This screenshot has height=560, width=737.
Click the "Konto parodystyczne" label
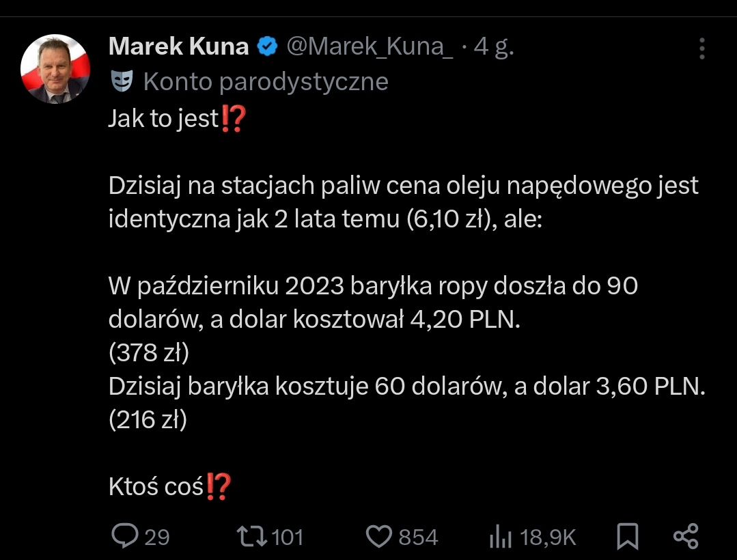[266, 81]
